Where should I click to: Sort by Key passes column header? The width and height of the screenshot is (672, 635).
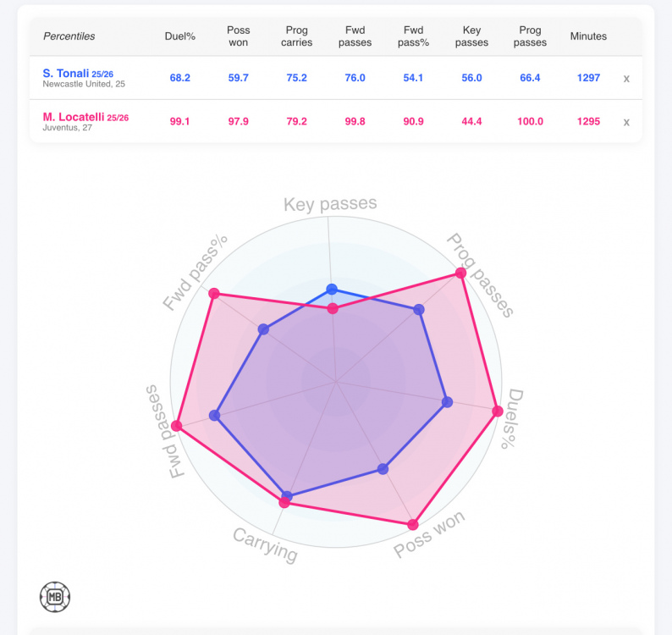click(x=472, y=36)
